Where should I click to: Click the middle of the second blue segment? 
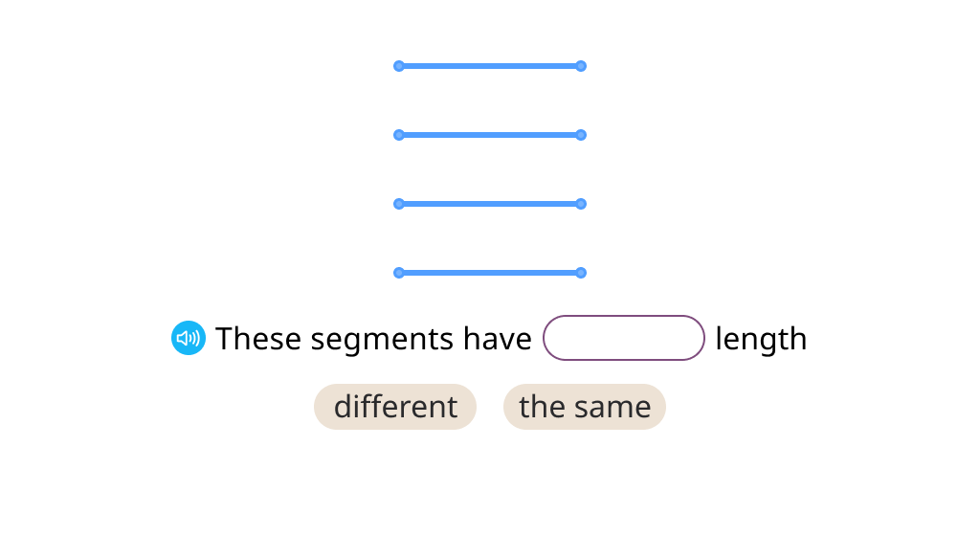tap(490, 135)
